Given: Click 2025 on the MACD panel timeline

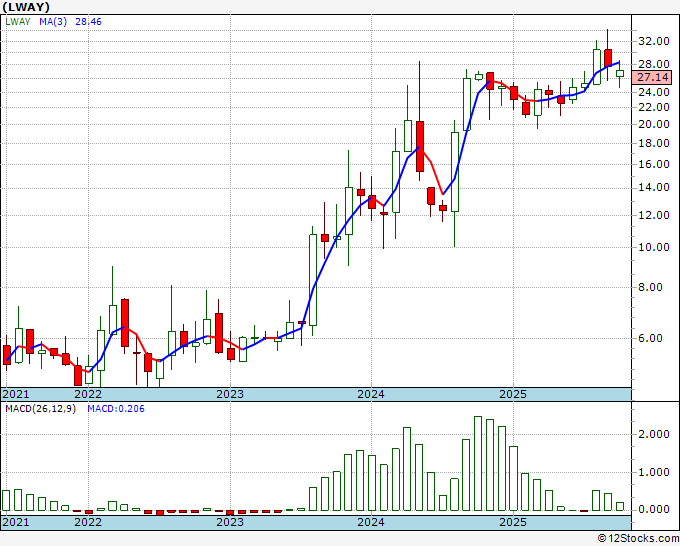Looking at the screenshot, I should (512, 522).
